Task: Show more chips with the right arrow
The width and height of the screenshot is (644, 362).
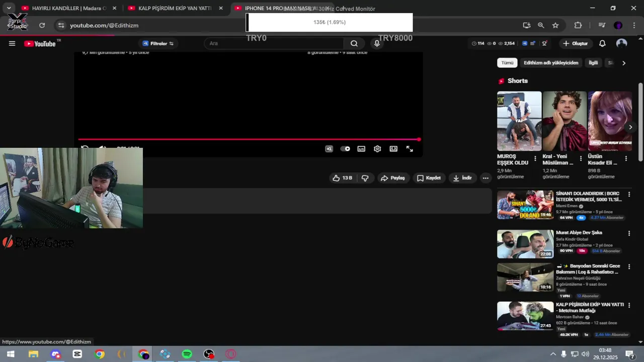Action: coord(624,63)
